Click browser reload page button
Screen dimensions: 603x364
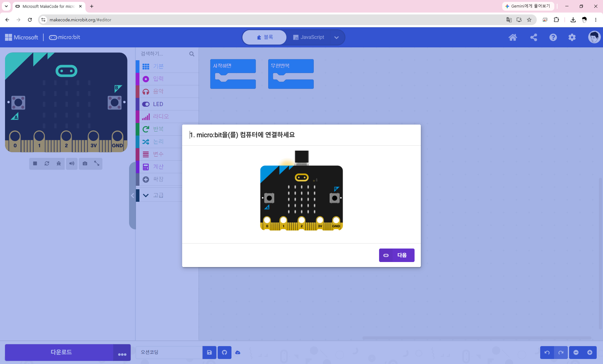pos(30,20)
